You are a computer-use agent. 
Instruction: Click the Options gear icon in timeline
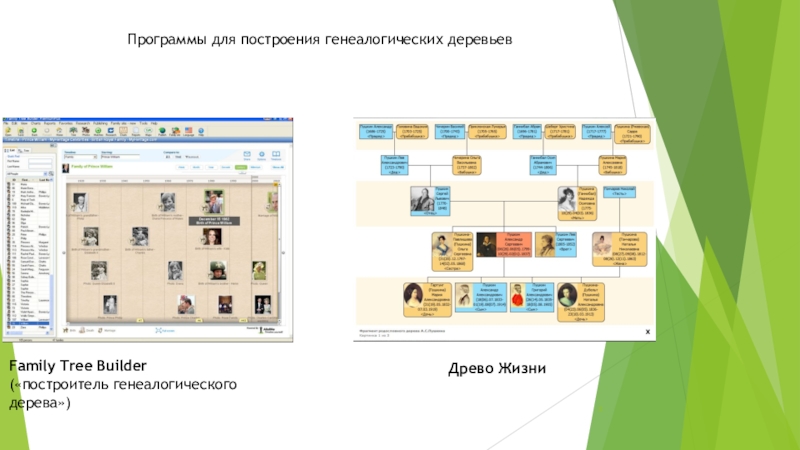[262, 155]
